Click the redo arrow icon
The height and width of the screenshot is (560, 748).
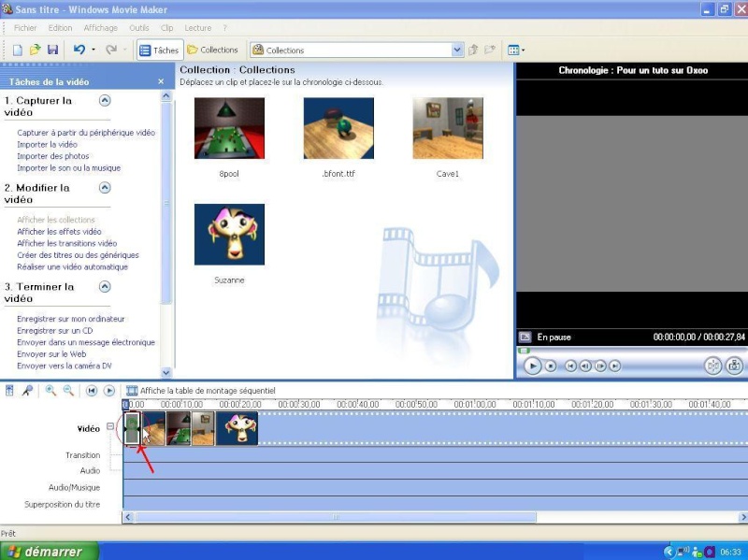point(111,50)
